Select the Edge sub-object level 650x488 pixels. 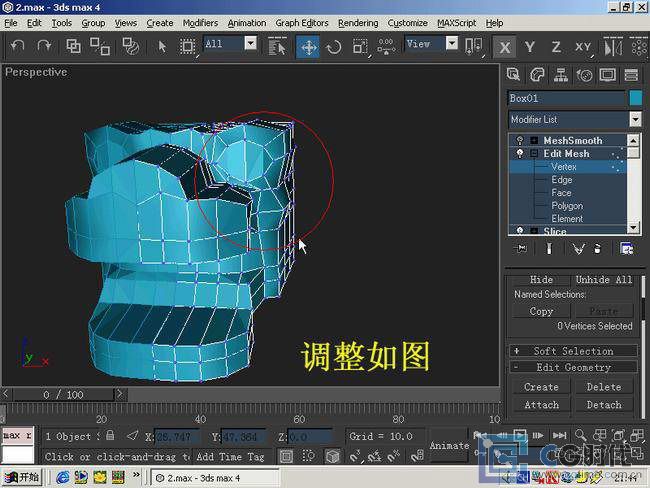tap(562, 180)
